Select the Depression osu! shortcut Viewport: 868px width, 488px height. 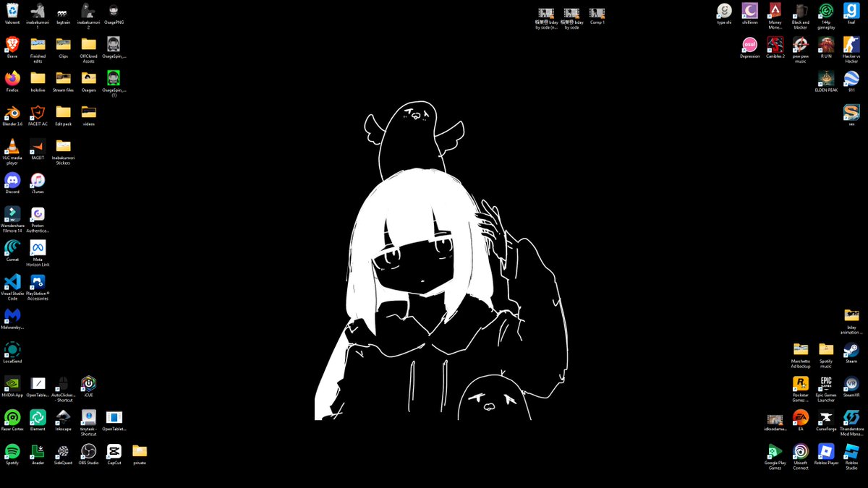click(x=749, y=45)
